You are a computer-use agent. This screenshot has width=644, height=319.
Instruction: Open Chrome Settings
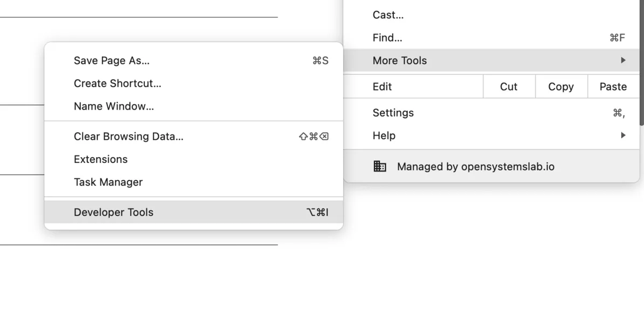pyautogui.click(x=491, y=113)
